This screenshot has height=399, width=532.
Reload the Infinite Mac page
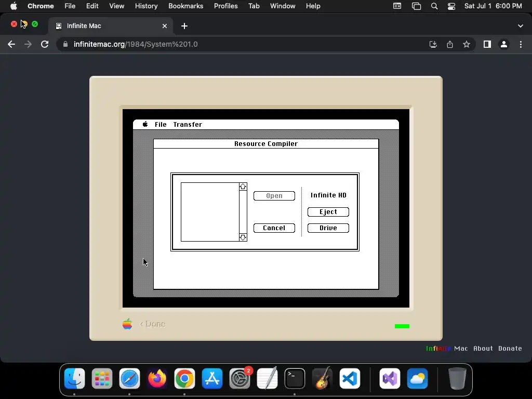point(45,44)
